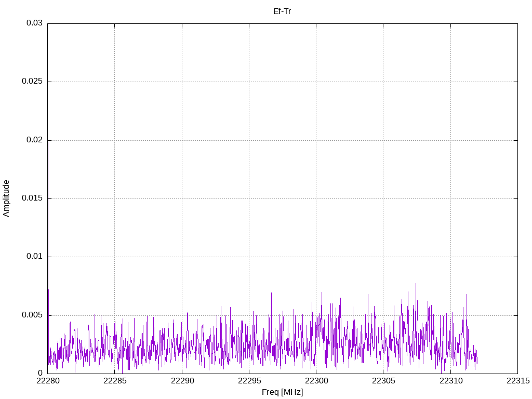Click the plot title 'Ef-Tr'
532x399 pixels.
click(x=282, y=11)
